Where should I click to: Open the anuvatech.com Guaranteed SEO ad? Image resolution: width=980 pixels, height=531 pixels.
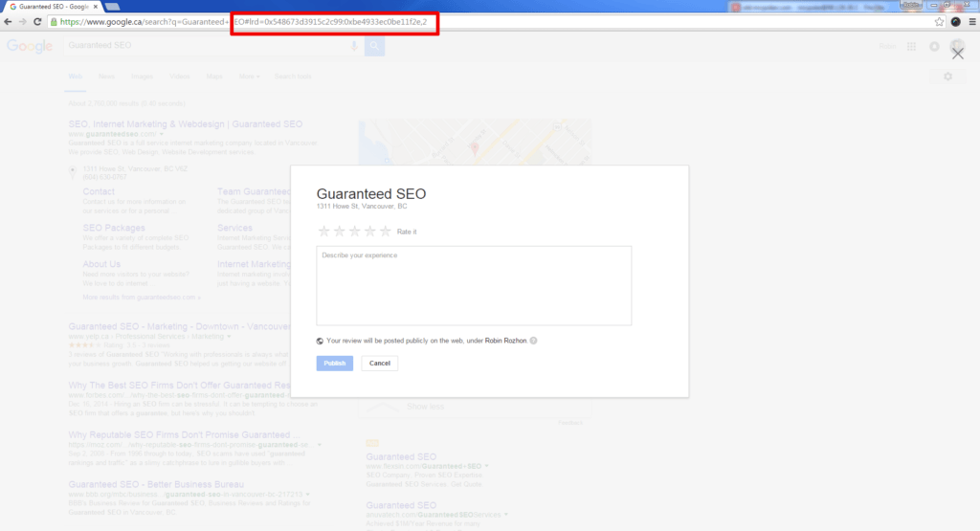click(401, 505)
